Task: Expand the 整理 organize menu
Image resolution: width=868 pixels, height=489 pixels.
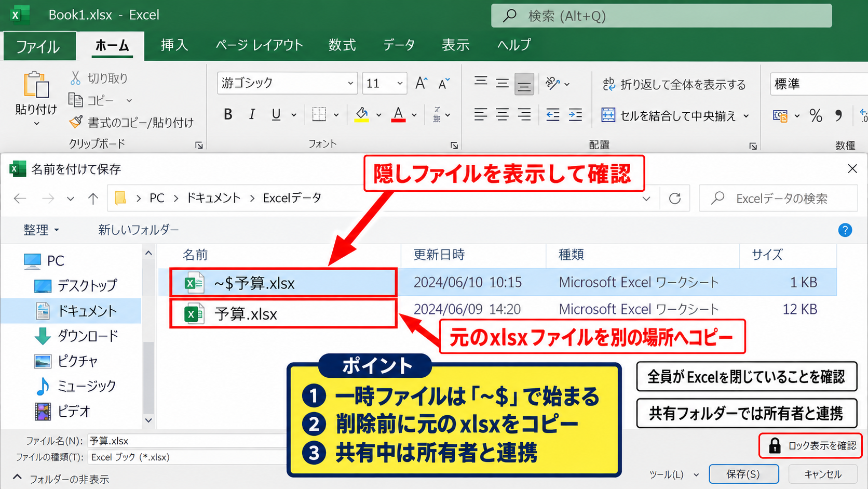Action: [x=41, y=230]
